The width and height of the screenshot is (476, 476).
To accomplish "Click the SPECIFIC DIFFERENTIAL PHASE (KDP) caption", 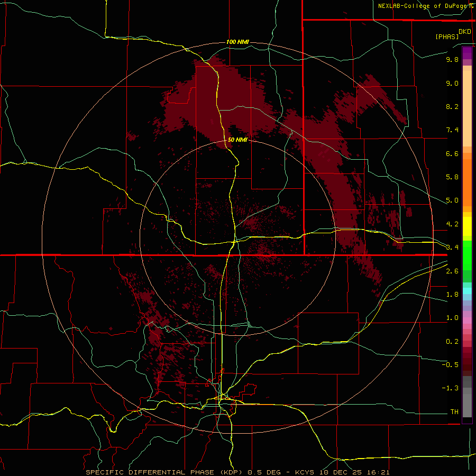I will [x=164, y=472].
